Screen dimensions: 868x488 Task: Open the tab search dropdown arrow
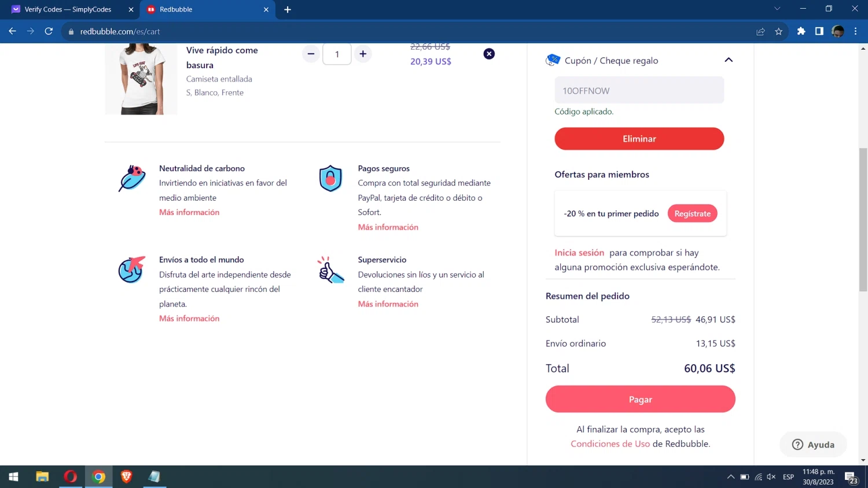click(x=777, y=9)
